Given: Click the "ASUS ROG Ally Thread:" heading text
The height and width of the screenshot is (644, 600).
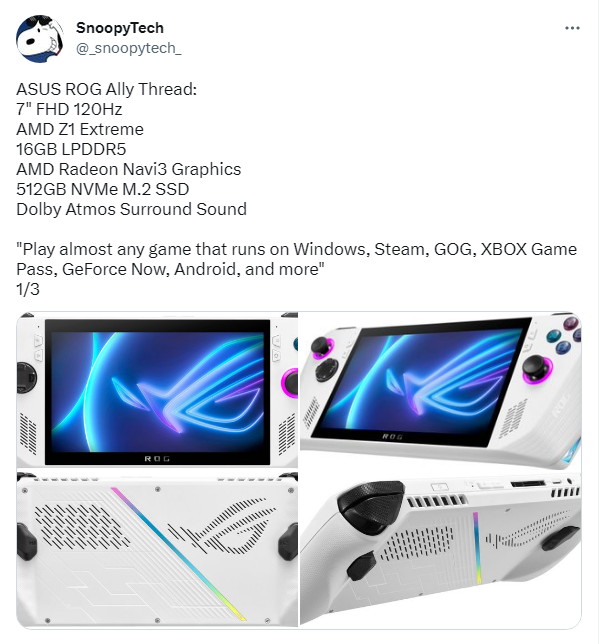Looking at the screenshot, I should (x=106, y=89).
